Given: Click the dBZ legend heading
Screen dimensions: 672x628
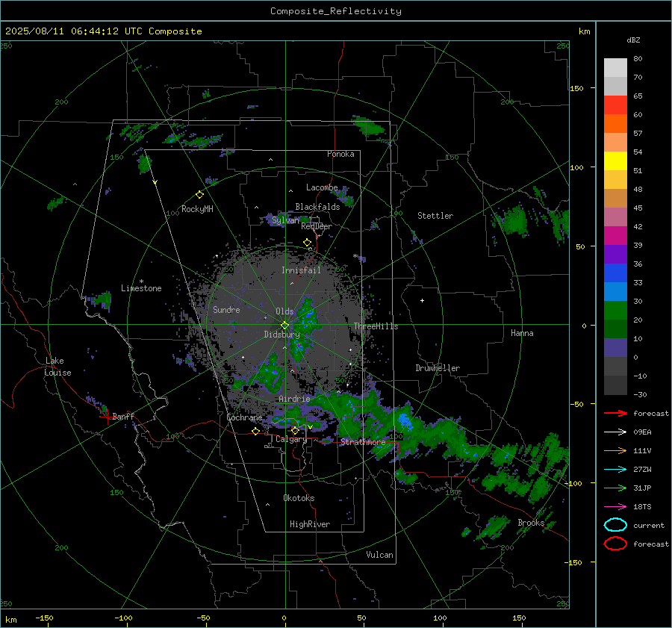Looking at the screenshot, I should pos(633,40).
